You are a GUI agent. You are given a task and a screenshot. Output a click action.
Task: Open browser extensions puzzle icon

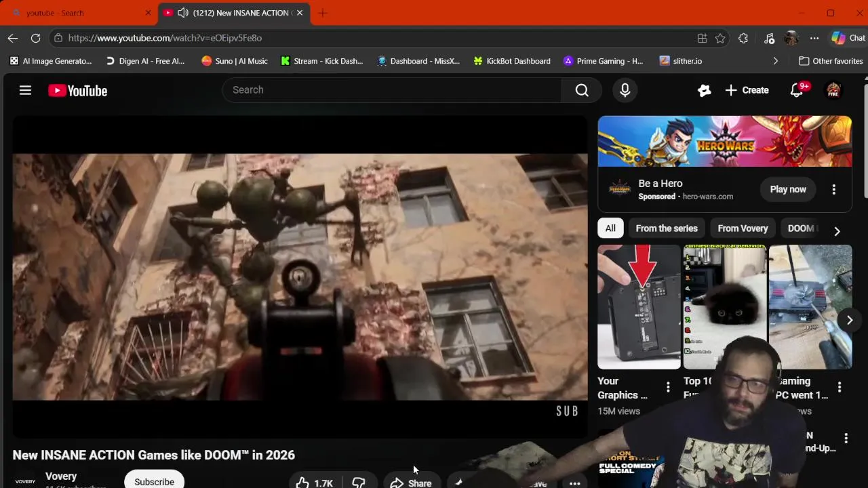click(743, 38)
